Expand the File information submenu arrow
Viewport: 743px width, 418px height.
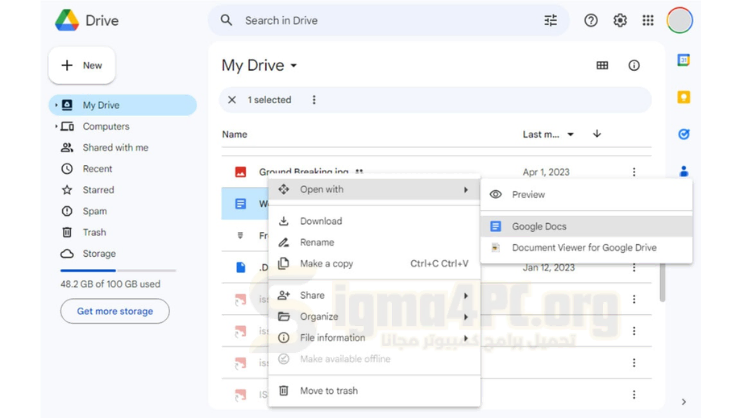coord(466,338)
